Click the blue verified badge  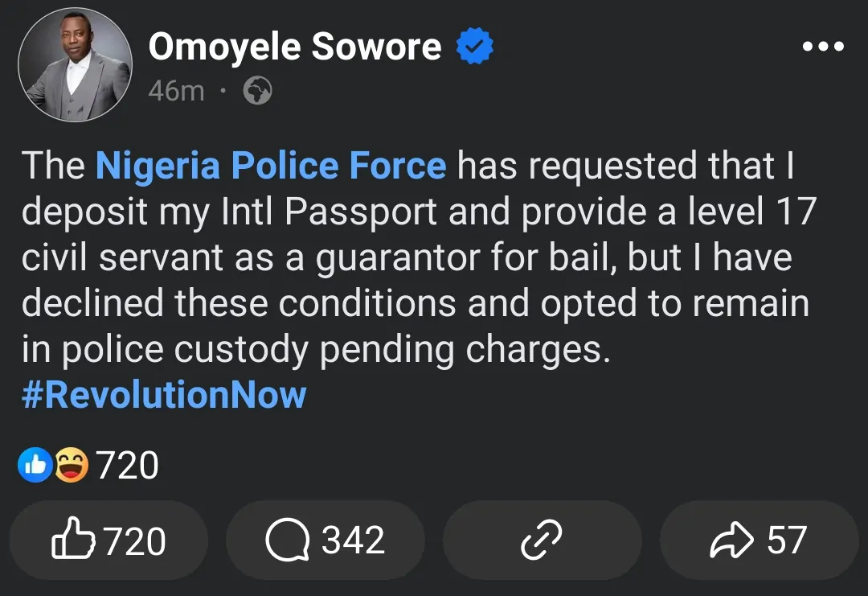click(475, 47)
